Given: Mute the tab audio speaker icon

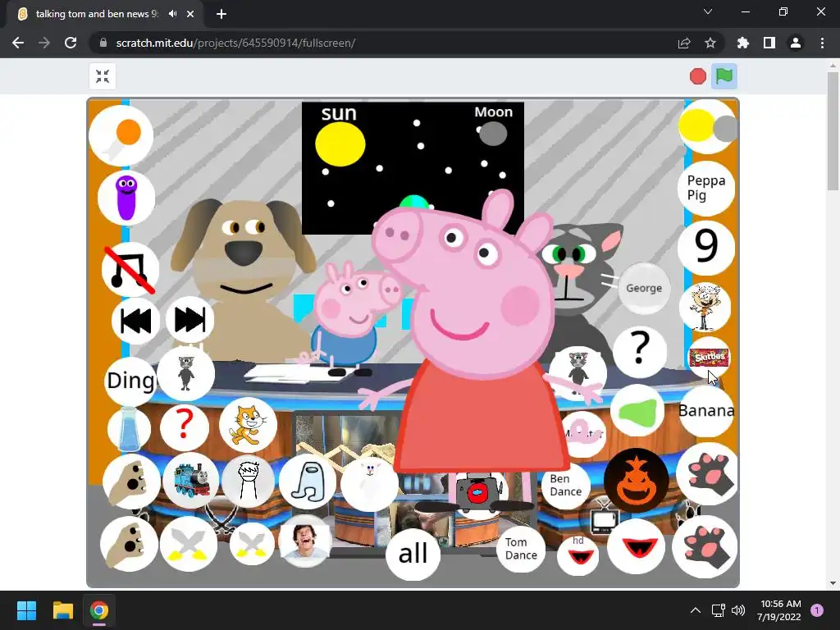Looking at the screenshot, I should click(x=172, y=14).
